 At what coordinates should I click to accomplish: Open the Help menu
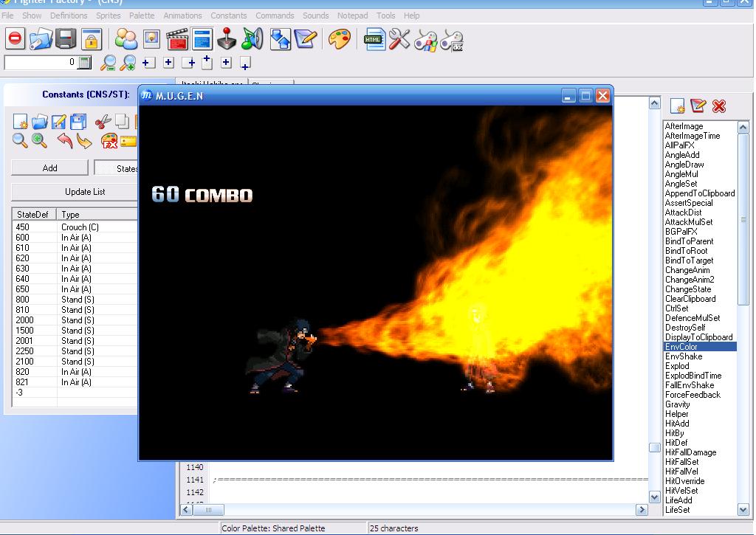pyautogui.click(x=411, y=15)
